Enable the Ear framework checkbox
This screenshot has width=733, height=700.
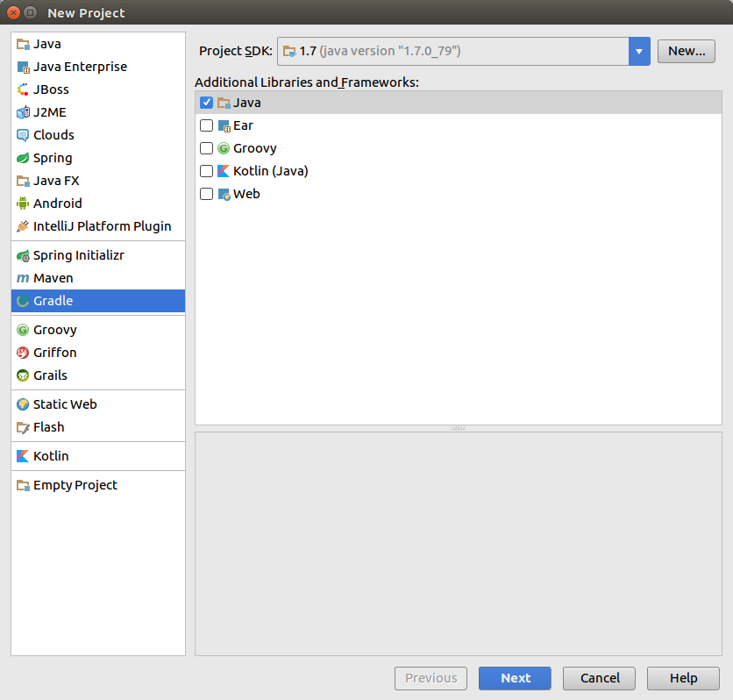pos(206,125)
